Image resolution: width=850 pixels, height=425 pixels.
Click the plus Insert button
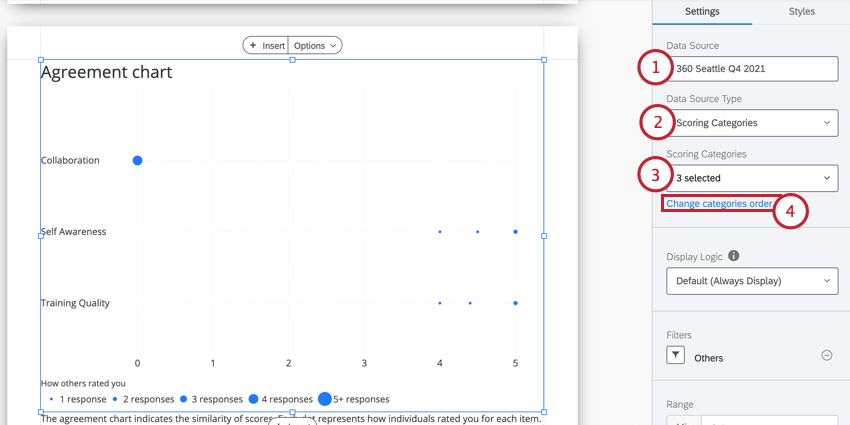pyautogui.click(x=266, y=45)
